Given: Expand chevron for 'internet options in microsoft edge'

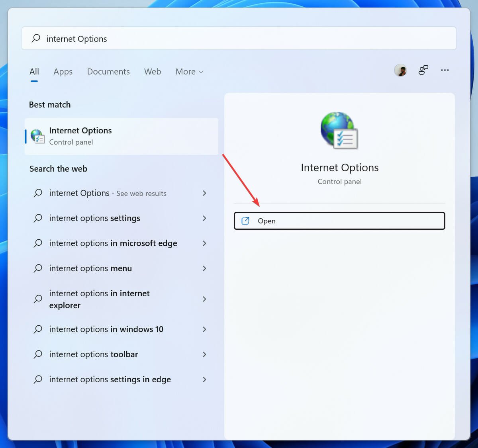Looking at the screenshot, I should pyautogui.click(x=204, y=243).
